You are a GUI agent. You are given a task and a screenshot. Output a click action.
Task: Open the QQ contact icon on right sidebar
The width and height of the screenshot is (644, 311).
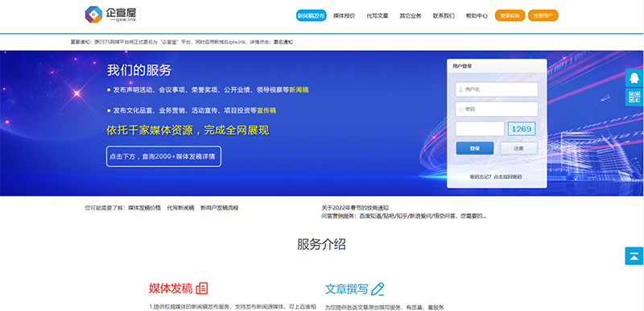[x=634, y=78]
